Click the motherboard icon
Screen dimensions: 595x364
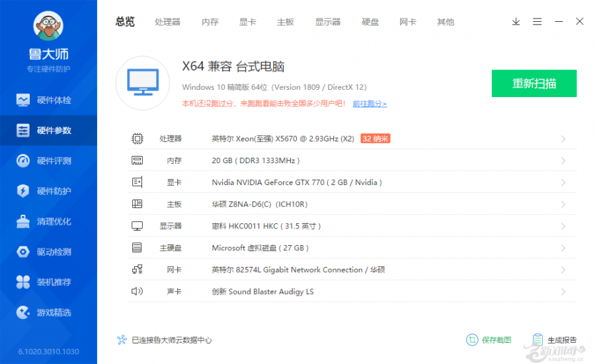pos(137,204)
